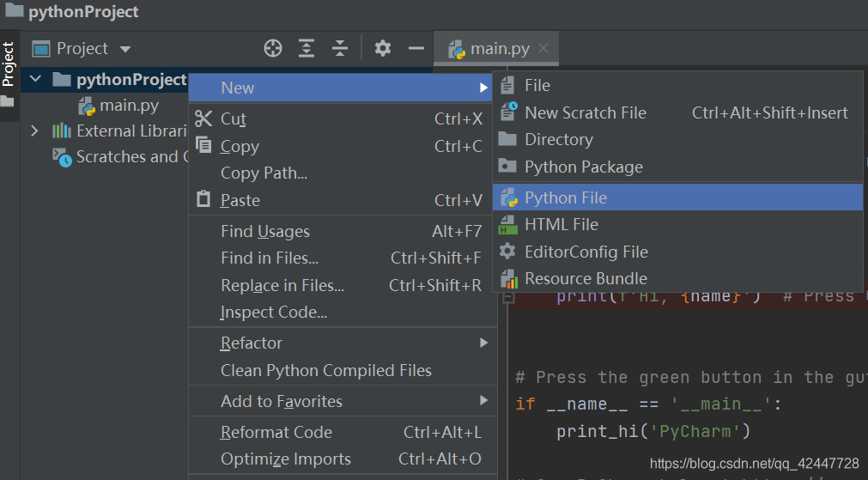Choose Find Usages menu item
The image size is (868, 480).
(x=341, y=231)
